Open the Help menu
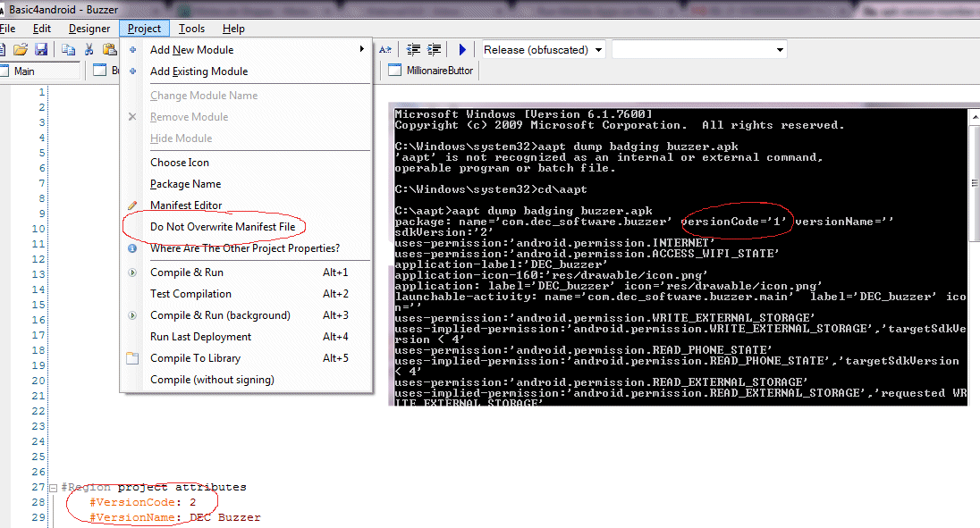The height and width of the screenshot is (528, 980). coord(233,29)
